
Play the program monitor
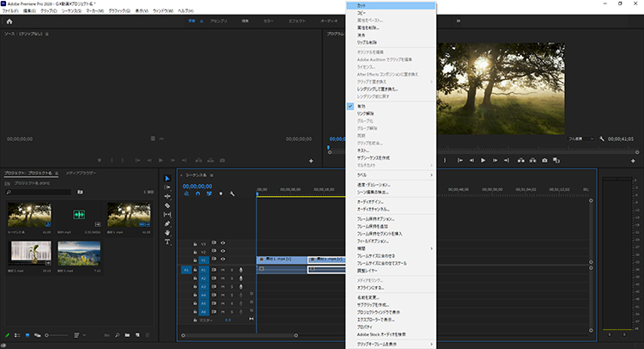tap(483, 161)
